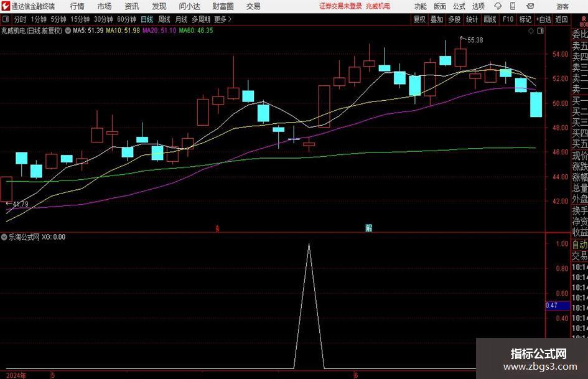This screenshot has width=588, height=379.
Task: Switch to the 月线 monthly tab
Action: click(182, 19)
